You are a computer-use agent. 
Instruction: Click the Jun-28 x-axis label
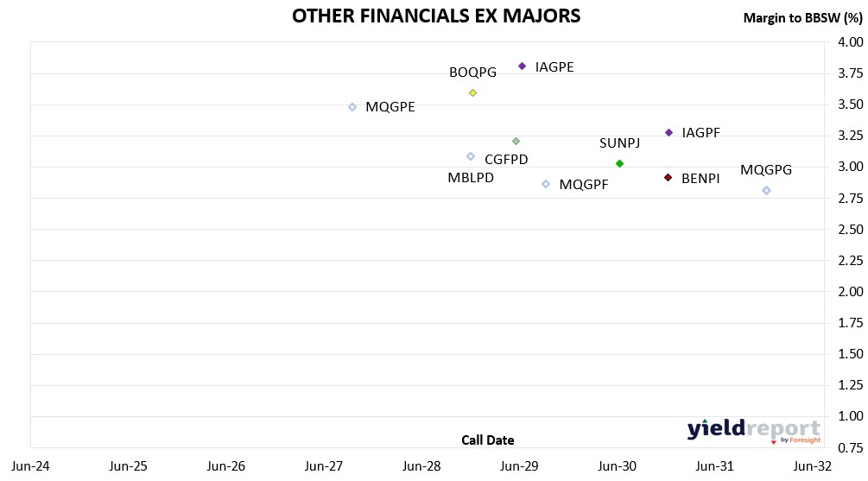421,467
